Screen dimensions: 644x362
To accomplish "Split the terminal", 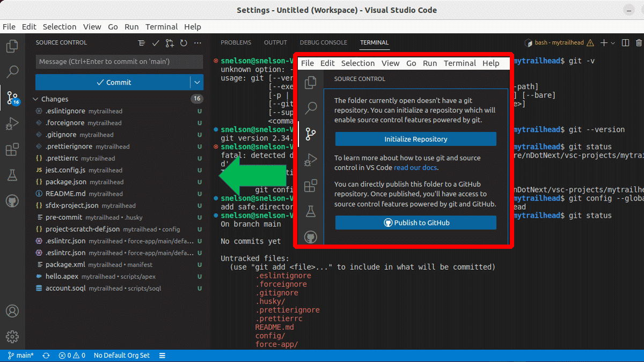I will coord(626,43).
